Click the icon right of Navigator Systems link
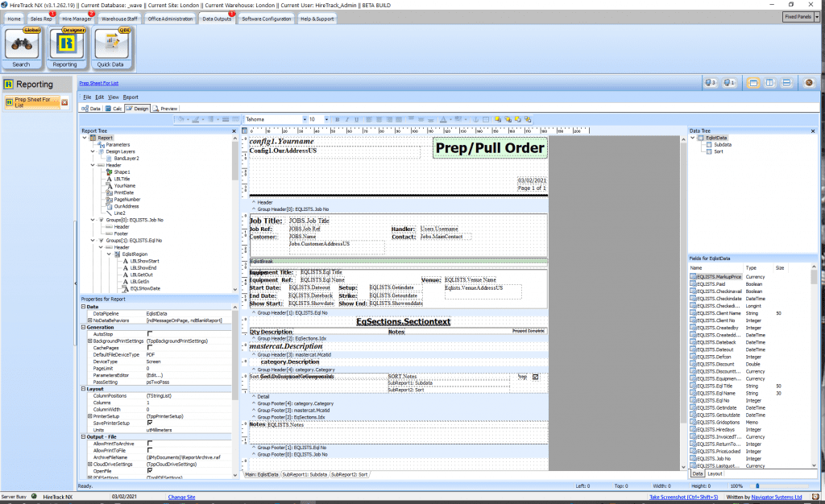The width and height of the screenshot is (825, 504). [x=815, y=497]
